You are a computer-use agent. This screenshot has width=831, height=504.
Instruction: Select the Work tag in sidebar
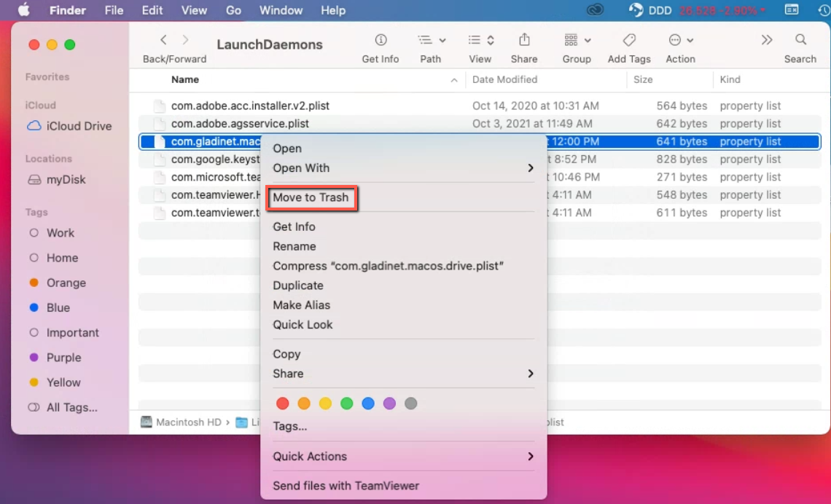click(x=52, y=233)
